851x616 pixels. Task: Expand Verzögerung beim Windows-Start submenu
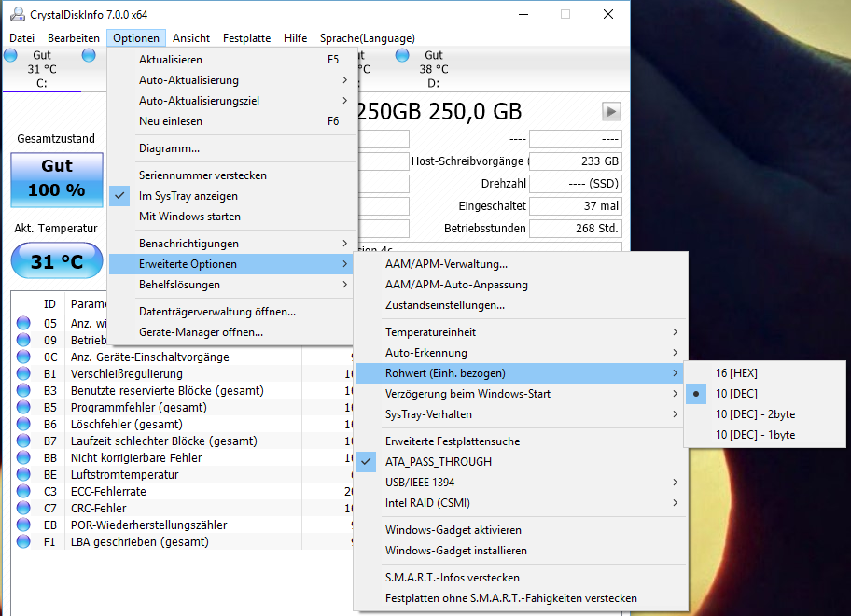(x=521, y=394)
